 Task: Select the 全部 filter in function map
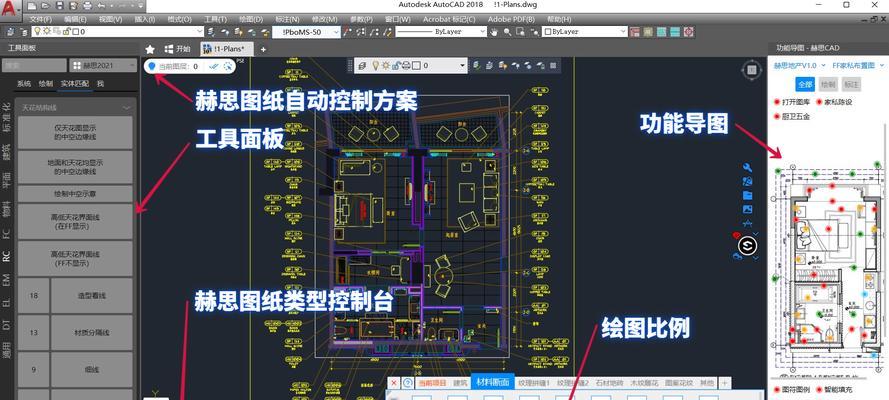[805, 84]
